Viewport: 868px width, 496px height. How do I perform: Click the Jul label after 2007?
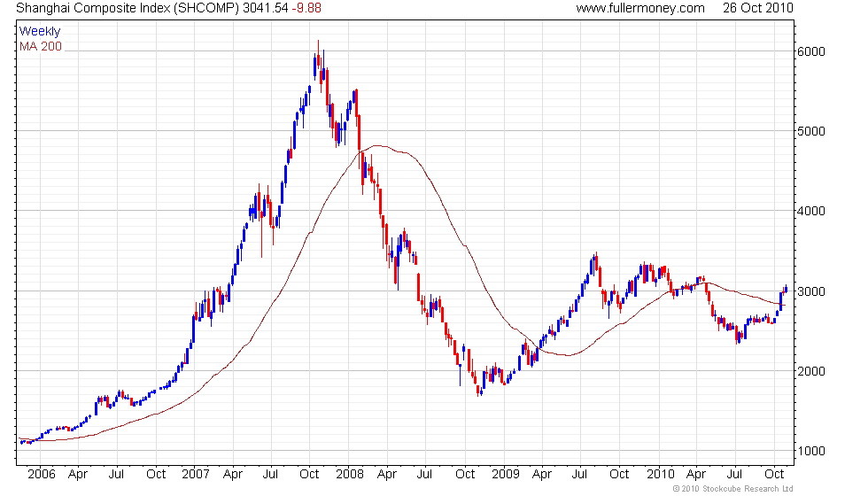(x=270, y=474)
